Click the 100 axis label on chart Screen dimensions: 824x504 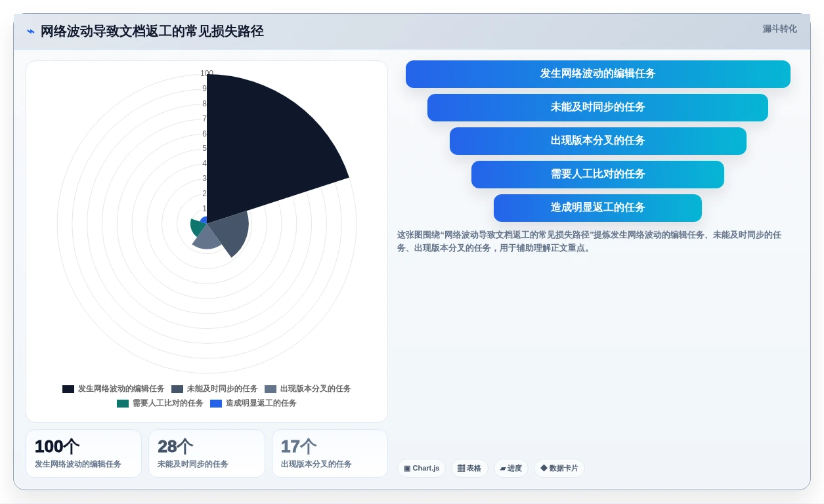point(207,73)
